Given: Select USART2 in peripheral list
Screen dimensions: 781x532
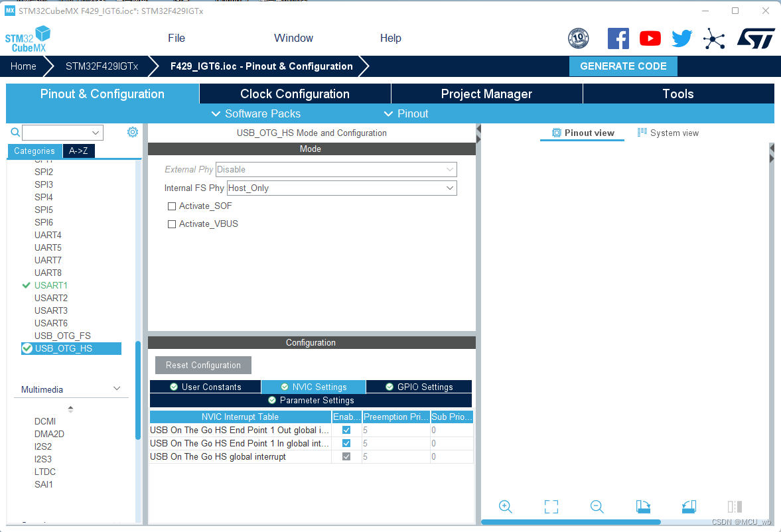Looking at the screenshot, I should click(x=51, y=298).
